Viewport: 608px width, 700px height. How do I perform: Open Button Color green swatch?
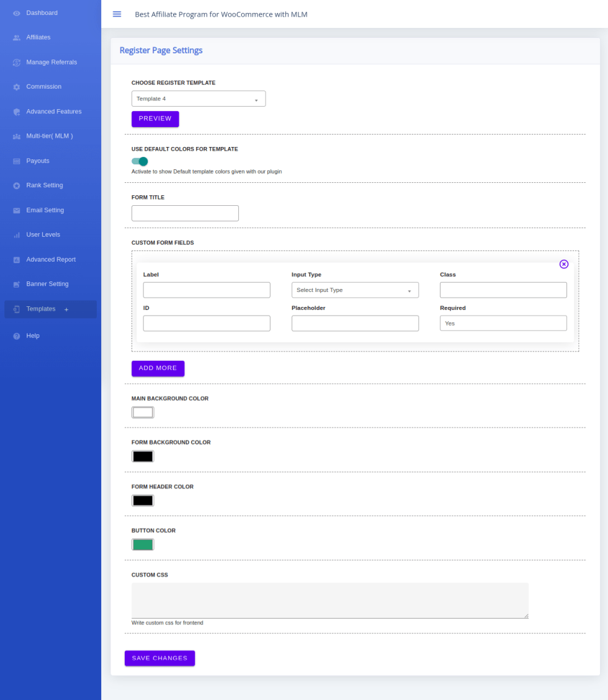[143, 544]
